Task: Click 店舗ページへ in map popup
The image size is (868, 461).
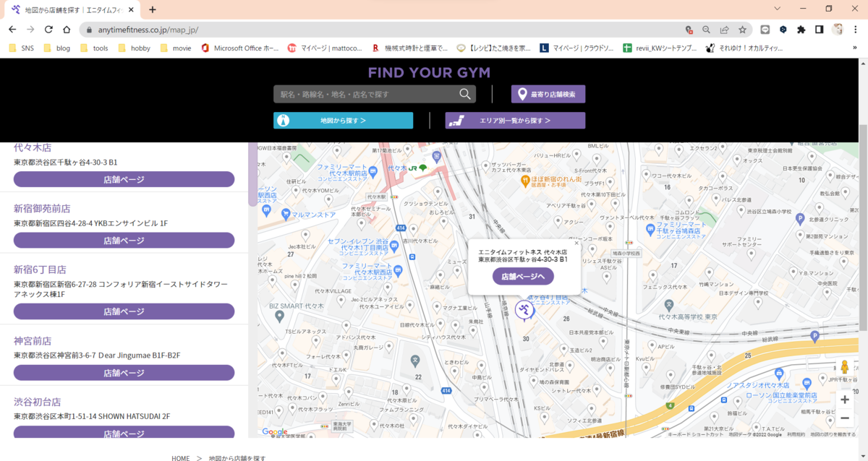Action: (523, 276)
